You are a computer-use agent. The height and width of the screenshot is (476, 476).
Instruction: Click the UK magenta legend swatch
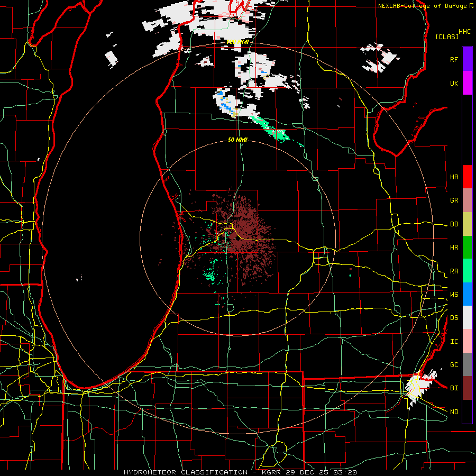click(467, 83)
